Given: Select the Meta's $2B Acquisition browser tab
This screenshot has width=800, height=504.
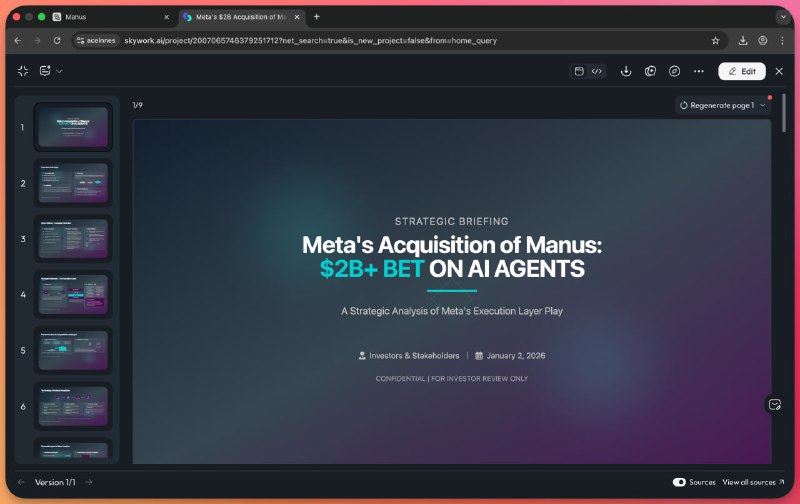Looking at the screenshot, I should point(241,17).
